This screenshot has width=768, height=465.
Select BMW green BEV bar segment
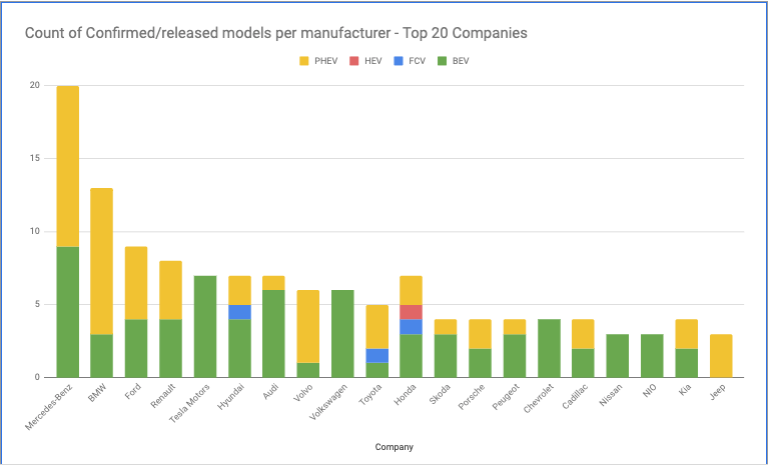pyautogui.click(x=101, y=356)
